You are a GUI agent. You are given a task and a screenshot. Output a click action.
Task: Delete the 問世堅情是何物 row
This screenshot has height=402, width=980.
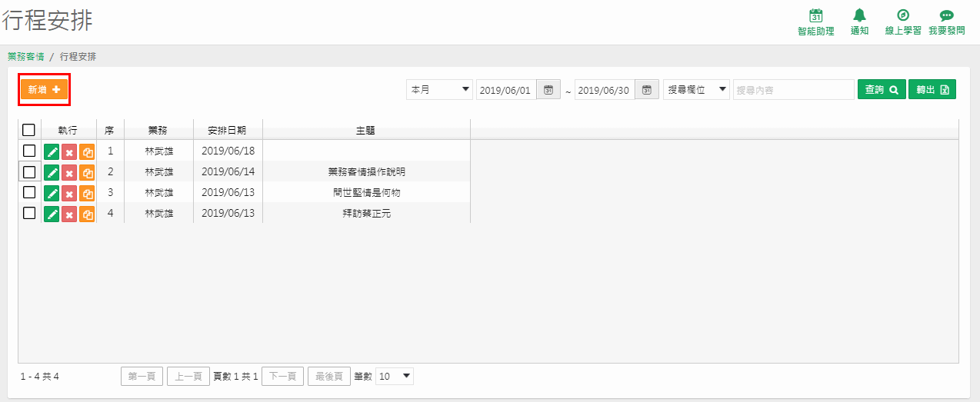69,193
